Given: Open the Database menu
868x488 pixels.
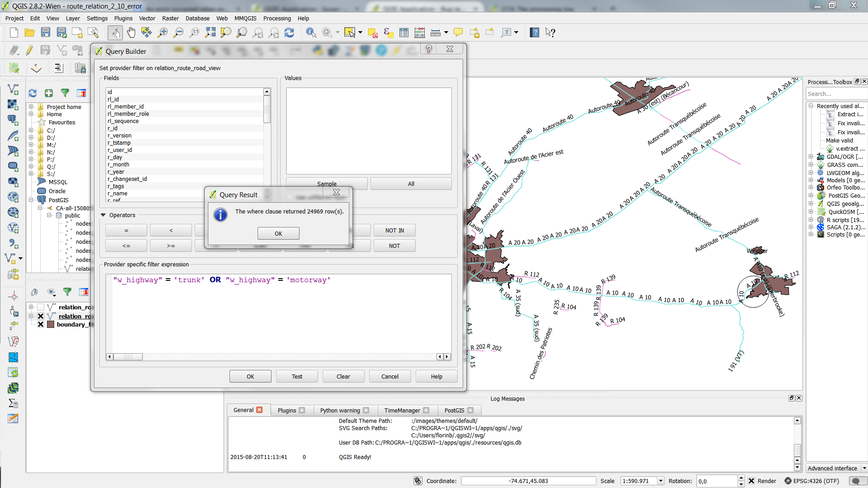Looking at the screenshot, I should coord(197,19).
